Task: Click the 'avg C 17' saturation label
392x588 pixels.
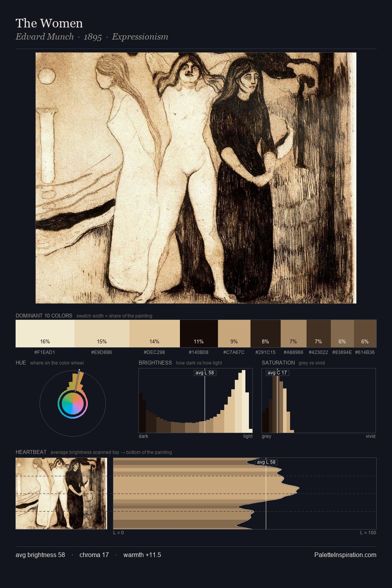Action: (x=278, y=373)
